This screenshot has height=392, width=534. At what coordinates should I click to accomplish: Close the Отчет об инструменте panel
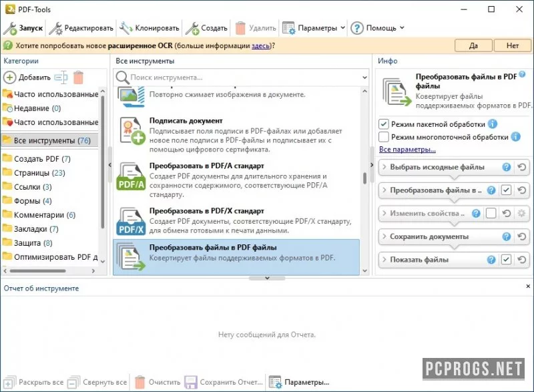528,286
